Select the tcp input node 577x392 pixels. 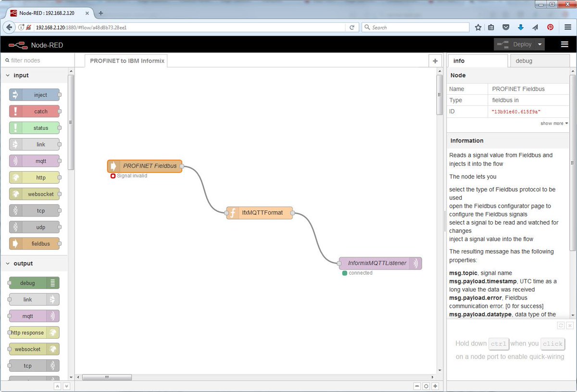35,211
